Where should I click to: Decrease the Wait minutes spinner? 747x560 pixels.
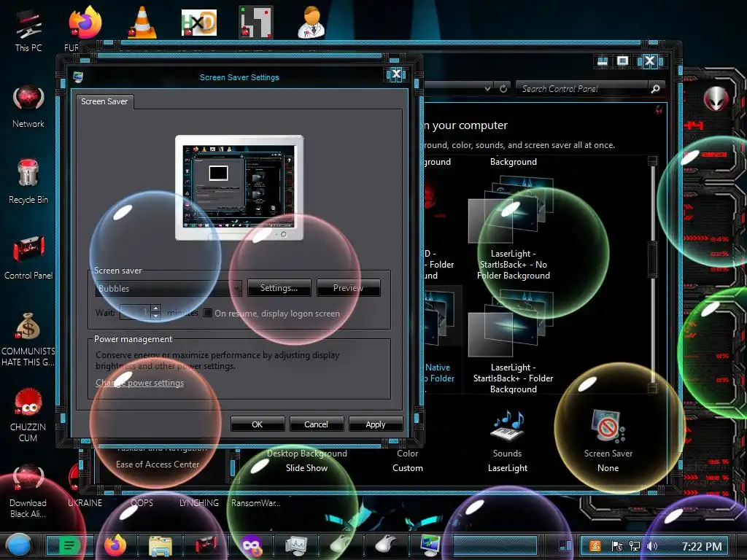(155, 316)
